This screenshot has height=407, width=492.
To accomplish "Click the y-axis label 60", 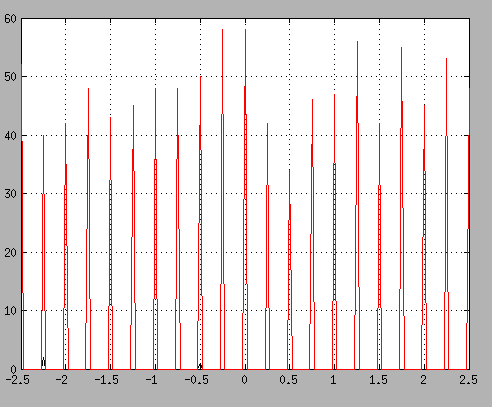I will (10, 19).
